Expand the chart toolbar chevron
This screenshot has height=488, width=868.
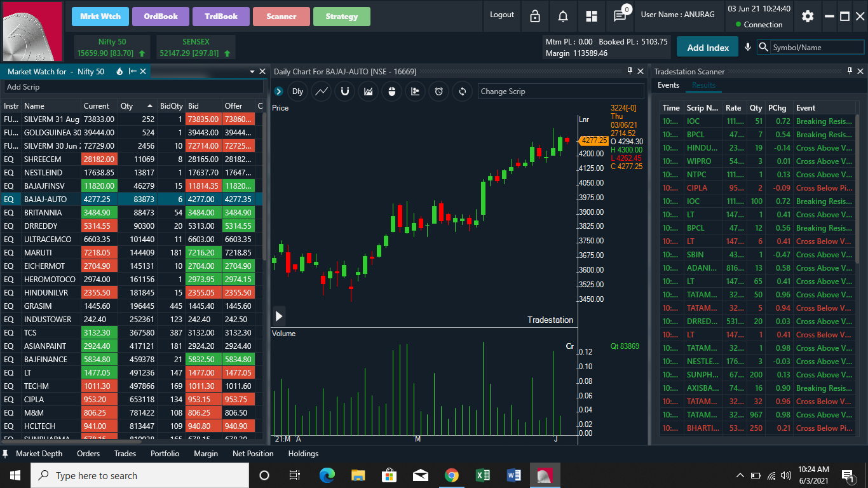click(x=278, y=91)
